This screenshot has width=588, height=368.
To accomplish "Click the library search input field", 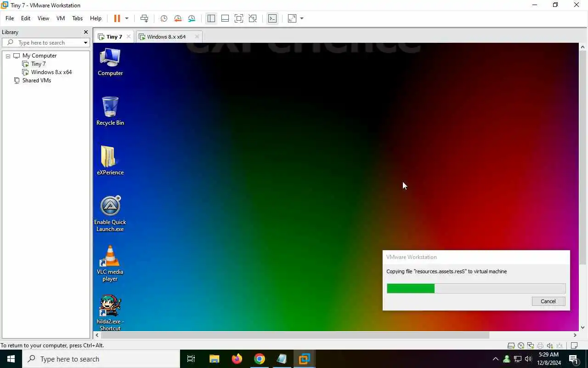I will click(46, 42).
